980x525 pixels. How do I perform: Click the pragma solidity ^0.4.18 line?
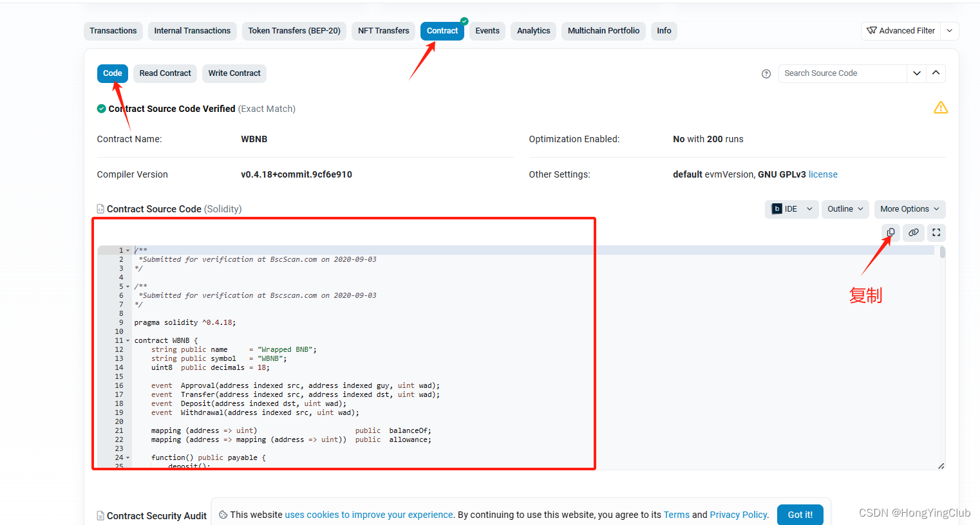coord(185,322)
